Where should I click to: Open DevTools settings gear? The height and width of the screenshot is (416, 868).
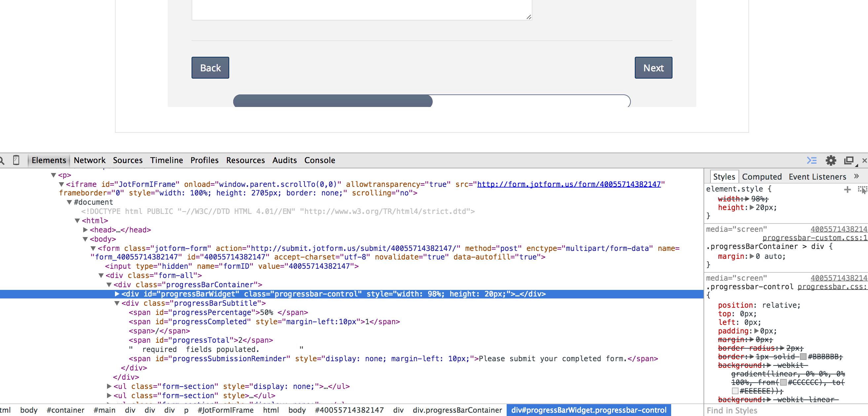click(x=831, y=160)
